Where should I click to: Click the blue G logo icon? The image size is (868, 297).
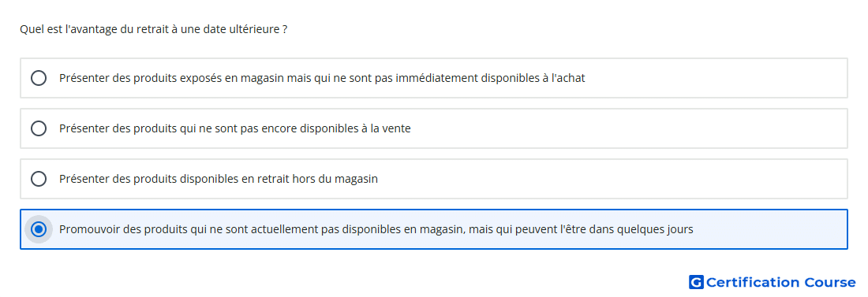pyautogui.click(x=696, y=282)
